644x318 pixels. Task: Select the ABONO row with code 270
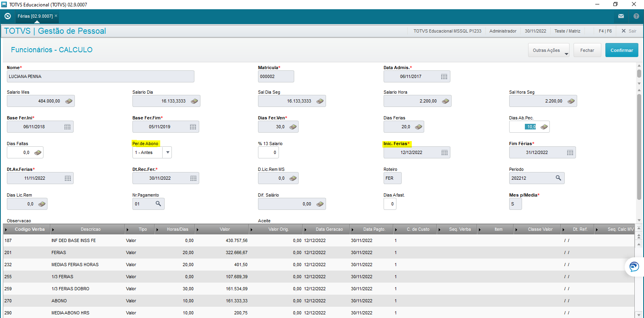(319, 301)
